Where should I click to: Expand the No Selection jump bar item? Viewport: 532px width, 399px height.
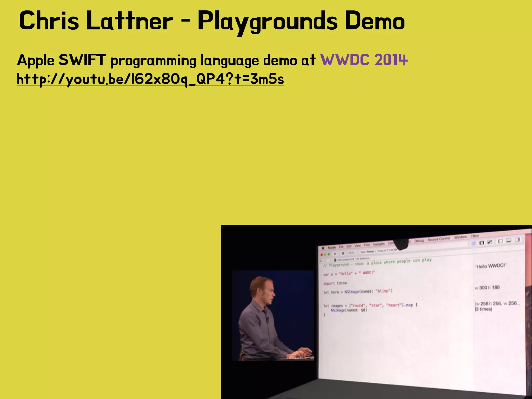[x=363, y=258]
